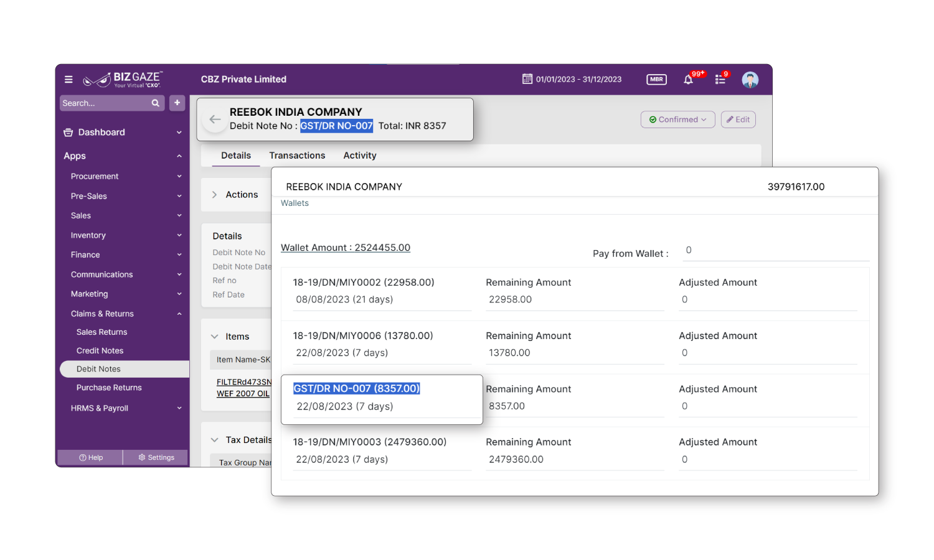Image resolution: width=934 pixels, height=560 pixels.
Task: Switch to the Details tab
Action: [x=236, y=156]
